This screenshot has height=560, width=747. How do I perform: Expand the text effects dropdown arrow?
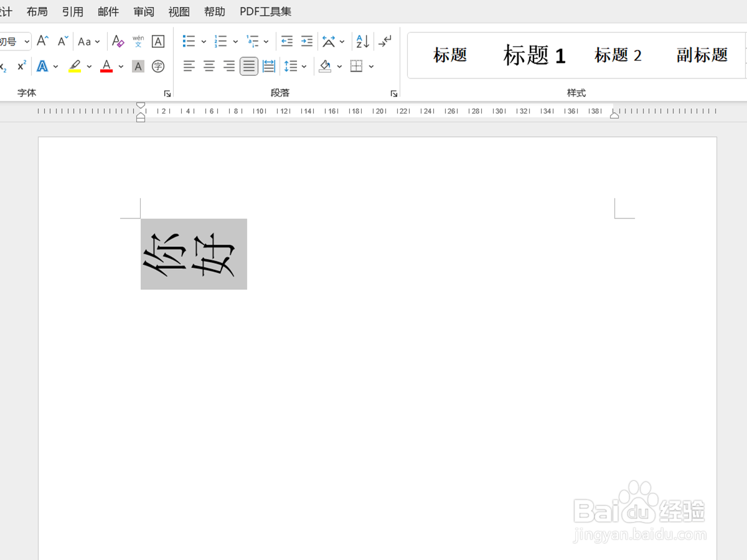click(56, 67)
